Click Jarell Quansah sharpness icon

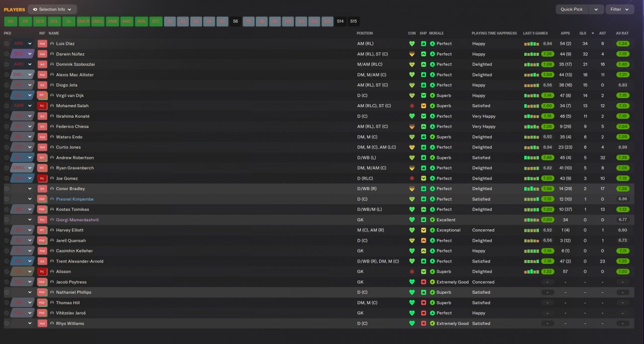[424, 240]
